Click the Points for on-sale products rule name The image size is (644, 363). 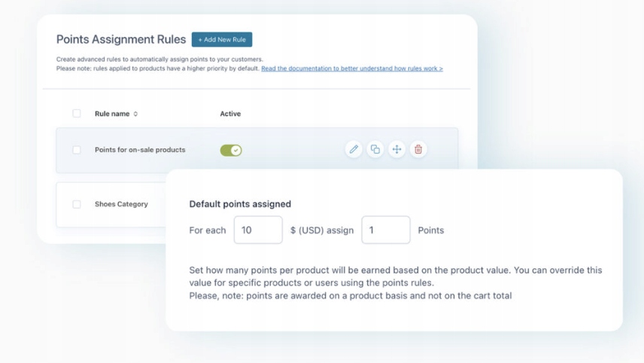pos(140,150)
